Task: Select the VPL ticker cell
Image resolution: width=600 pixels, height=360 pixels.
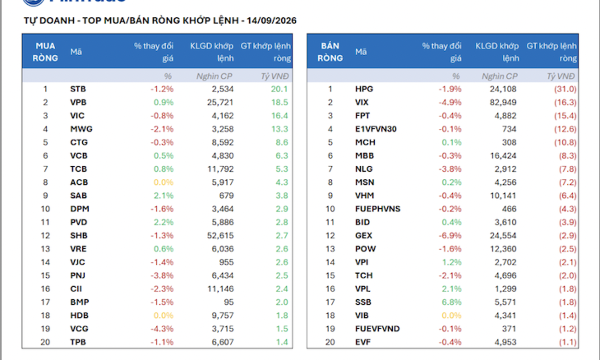Action: tap(362, 289)
